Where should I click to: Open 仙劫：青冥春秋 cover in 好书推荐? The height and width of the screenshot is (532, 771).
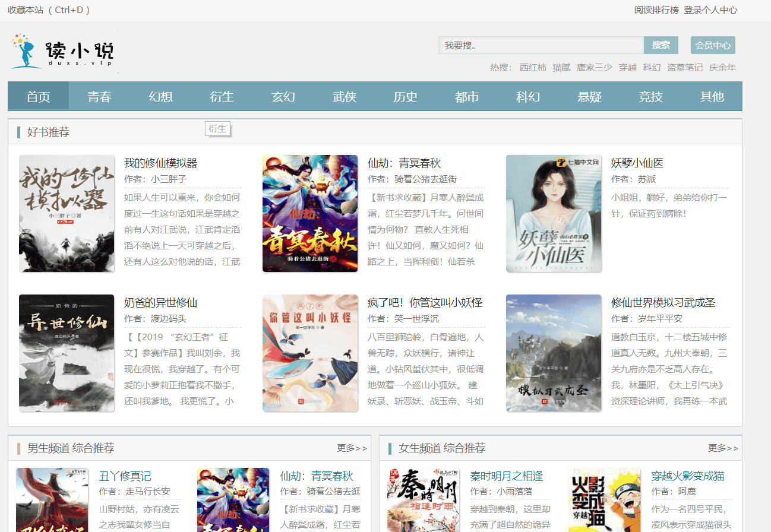pos(310,214)
